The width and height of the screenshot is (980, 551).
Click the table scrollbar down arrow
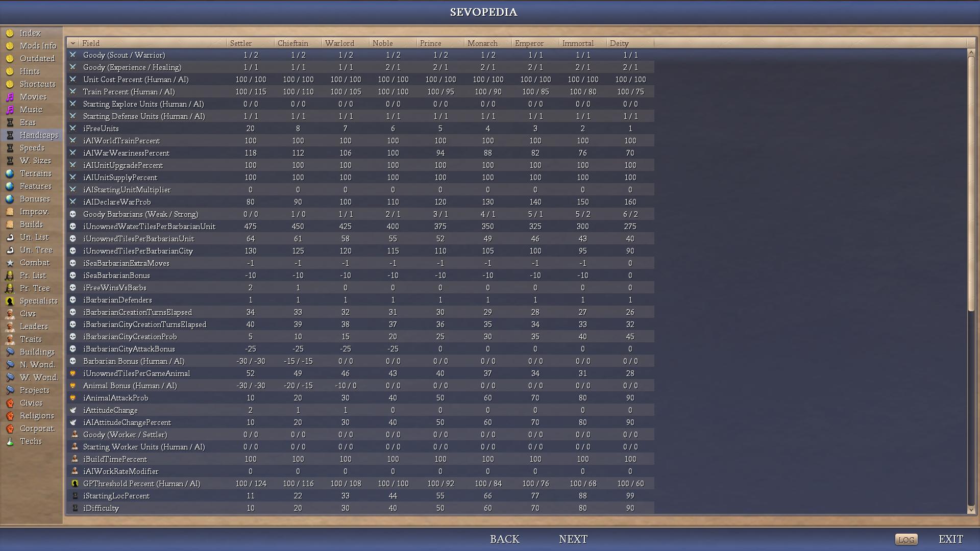click(x=971, y=510)
